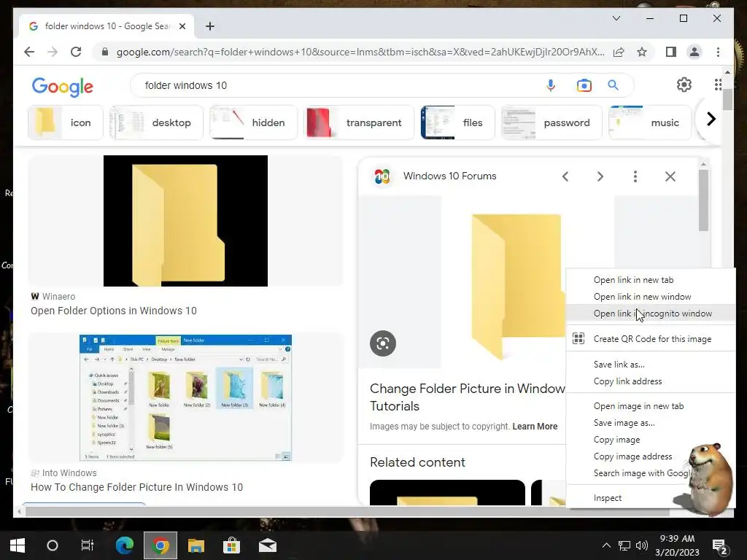Open Mail app from taskbar
Screen dimensions: 747x560
pyautogui.click(x=267, y=545)
